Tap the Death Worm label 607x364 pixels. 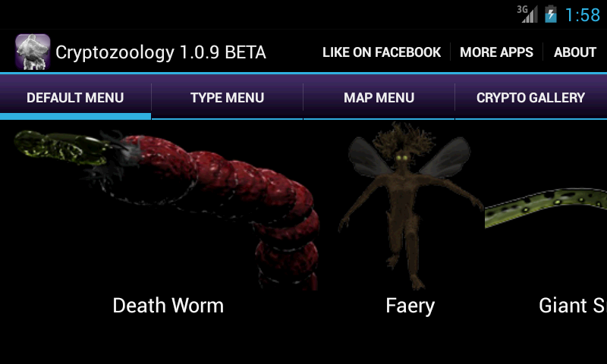(x=168, y=305)
